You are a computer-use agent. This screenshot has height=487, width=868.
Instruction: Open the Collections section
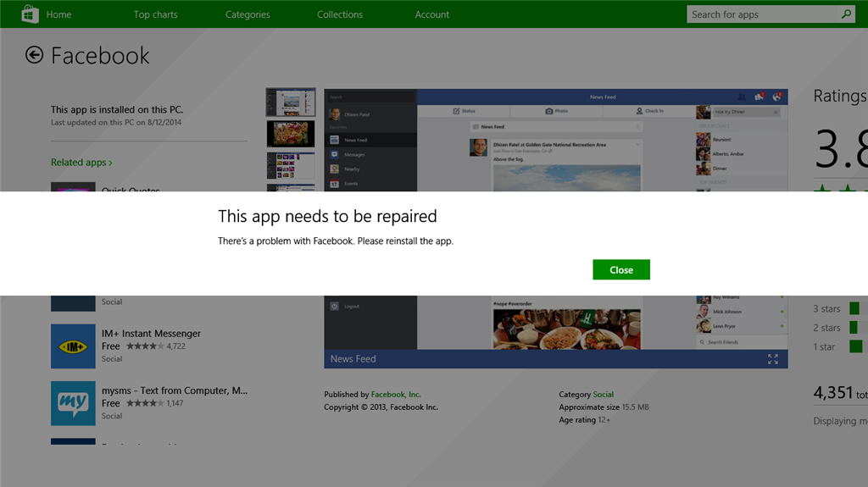pos(340,14)
